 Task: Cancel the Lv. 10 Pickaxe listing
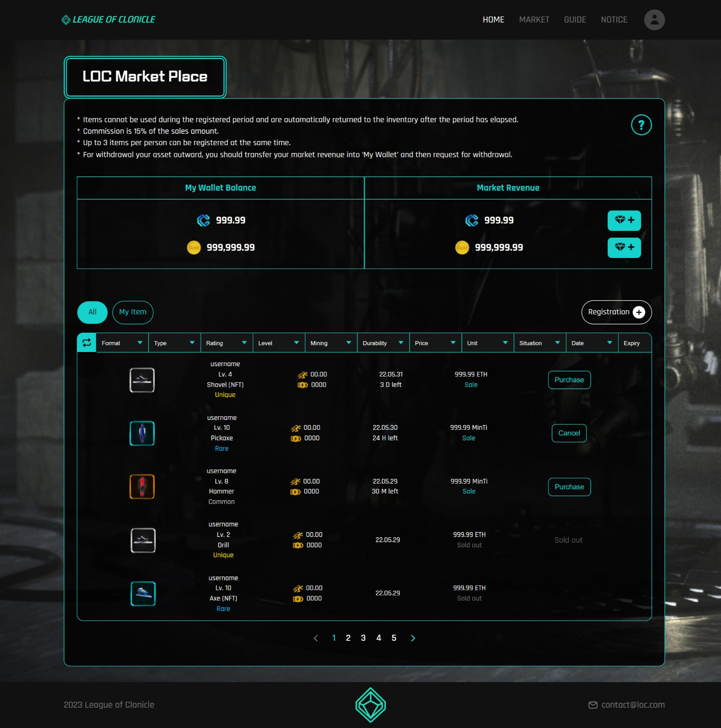click(x=569, y=433)
